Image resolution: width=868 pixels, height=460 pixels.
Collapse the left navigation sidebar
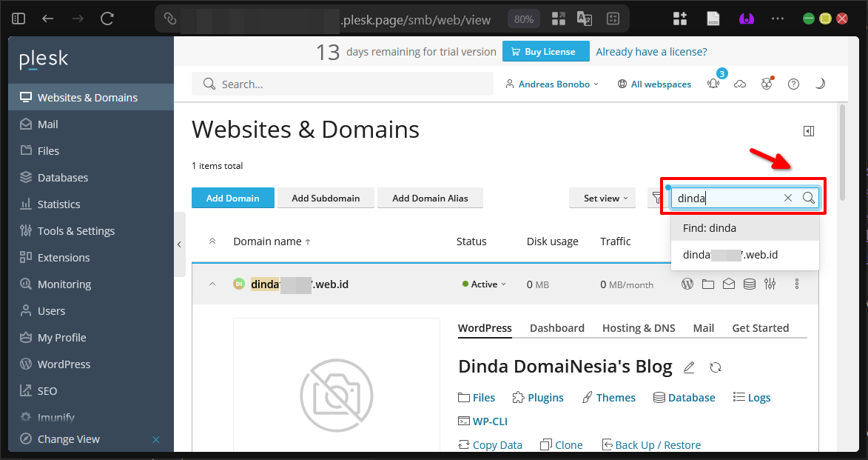click(x=179, y=244)
